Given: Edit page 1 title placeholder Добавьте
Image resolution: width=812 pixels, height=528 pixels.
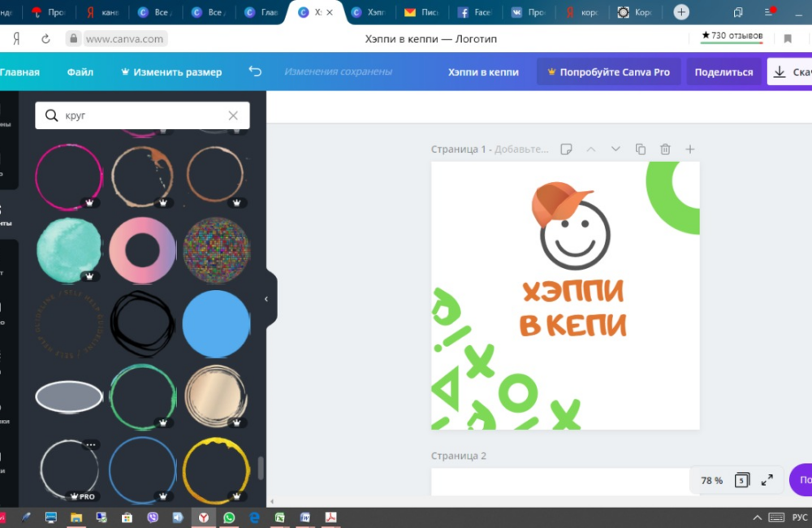Looking at the screenshot, I should click(x=521, y=149).
